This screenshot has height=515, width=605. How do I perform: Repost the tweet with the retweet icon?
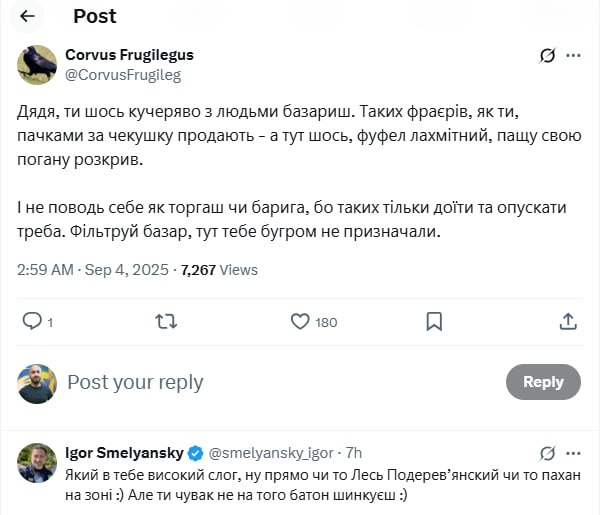tap(167, 321)
